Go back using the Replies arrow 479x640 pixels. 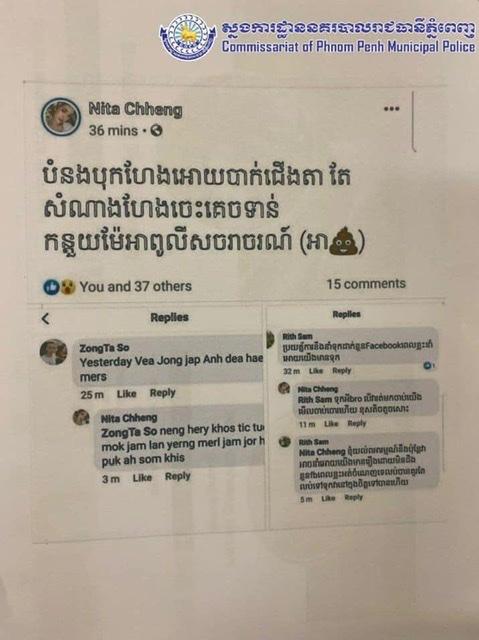[x=46, y=319]
